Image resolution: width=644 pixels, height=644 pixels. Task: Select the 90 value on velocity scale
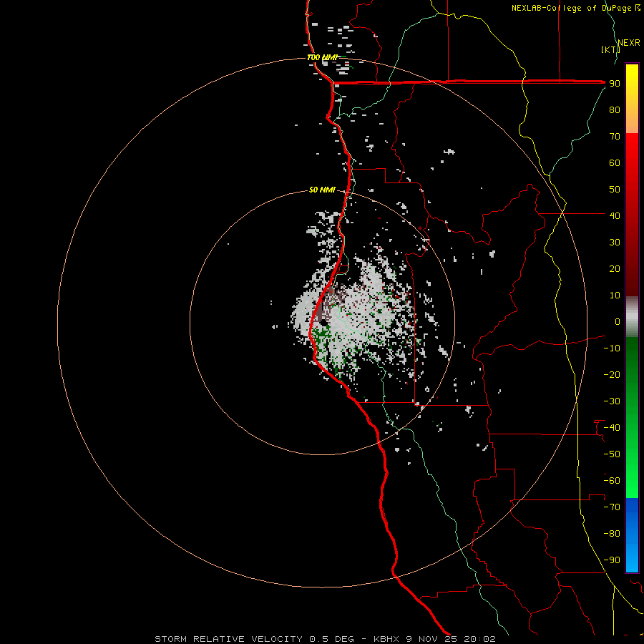click(615, 84)
